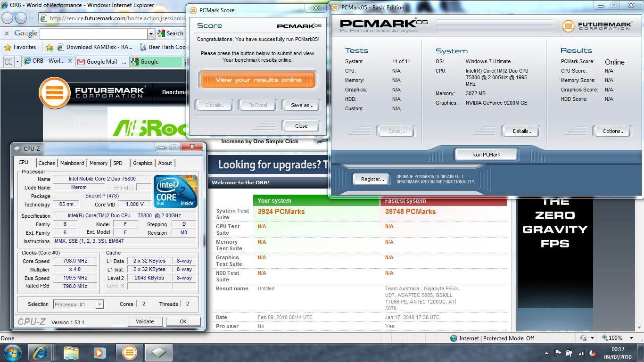Screen dimensions: 644x362
Task: Click the Register... button in PCMark05
Action: pyautogui.click(x=372, y=179)
